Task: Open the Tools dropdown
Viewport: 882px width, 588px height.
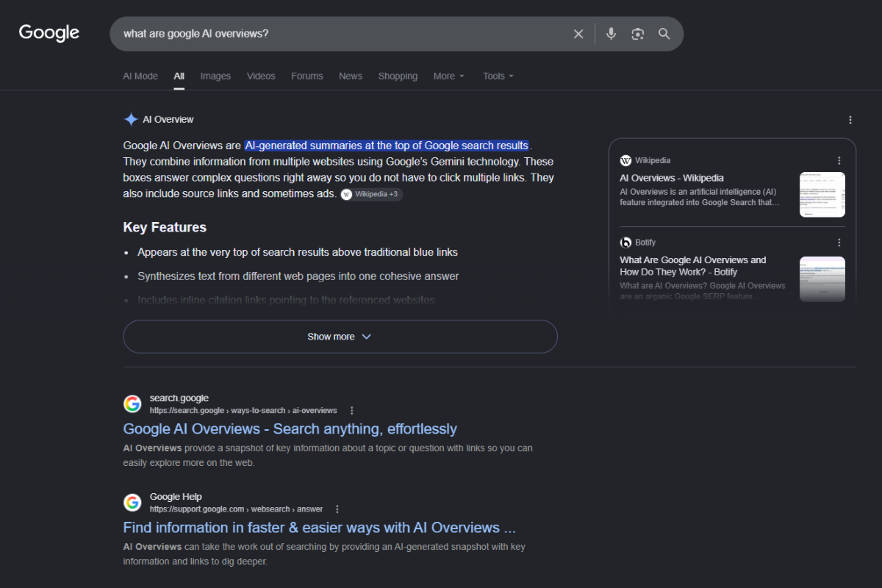Action: [498, 76]
